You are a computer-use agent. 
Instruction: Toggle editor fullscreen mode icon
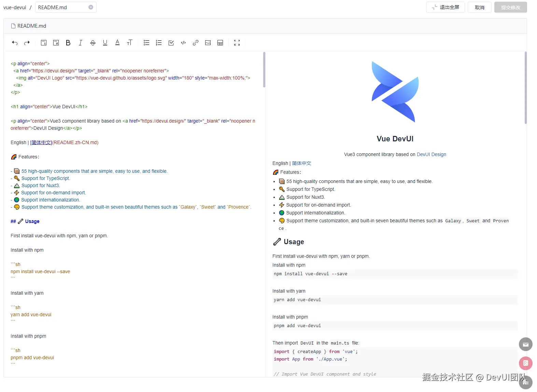(237, 43)
